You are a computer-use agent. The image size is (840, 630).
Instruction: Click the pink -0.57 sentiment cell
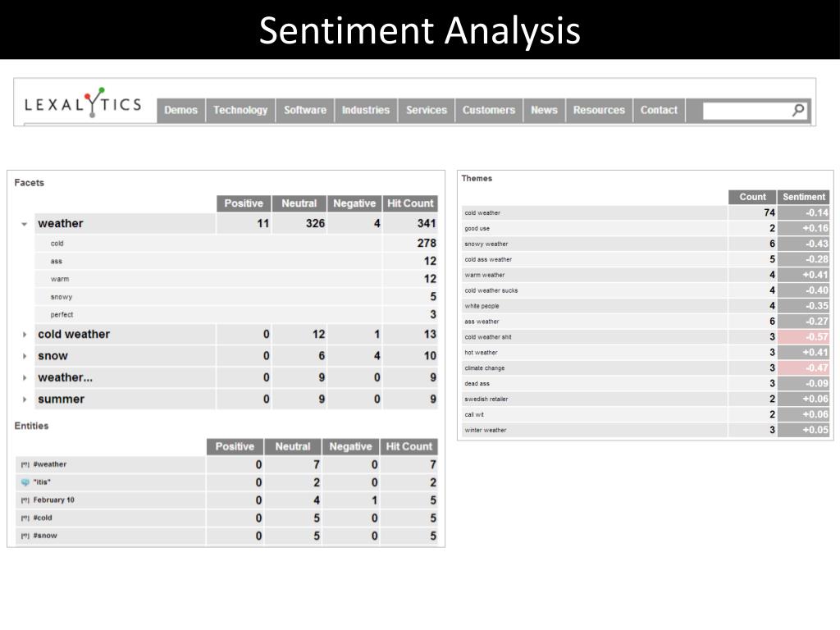(x=804, y=337)
